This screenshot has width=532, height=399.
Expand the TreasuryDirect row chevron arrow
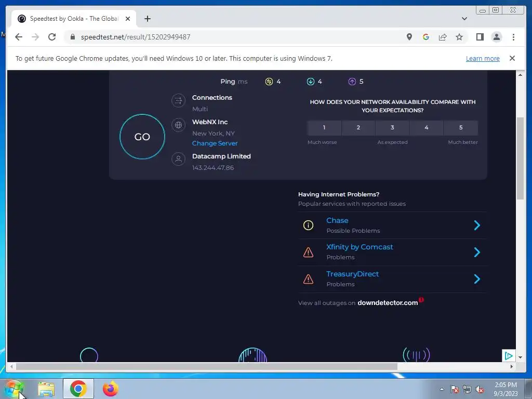[x=477, y=279]
